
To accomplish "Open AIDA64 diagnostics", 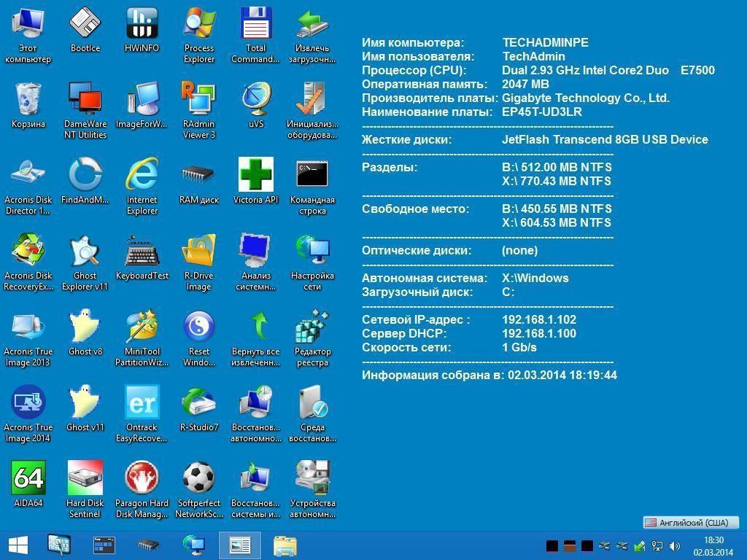I will [28, 478].
